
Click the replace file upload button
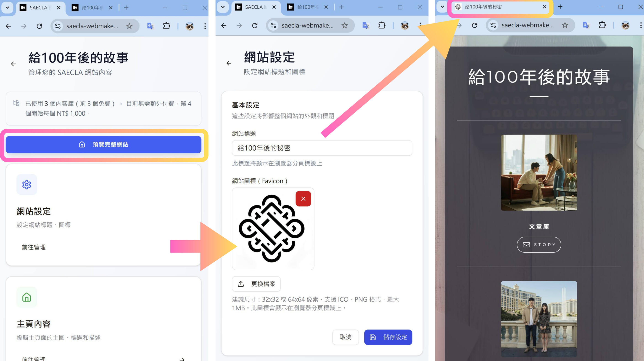[256, 284]
